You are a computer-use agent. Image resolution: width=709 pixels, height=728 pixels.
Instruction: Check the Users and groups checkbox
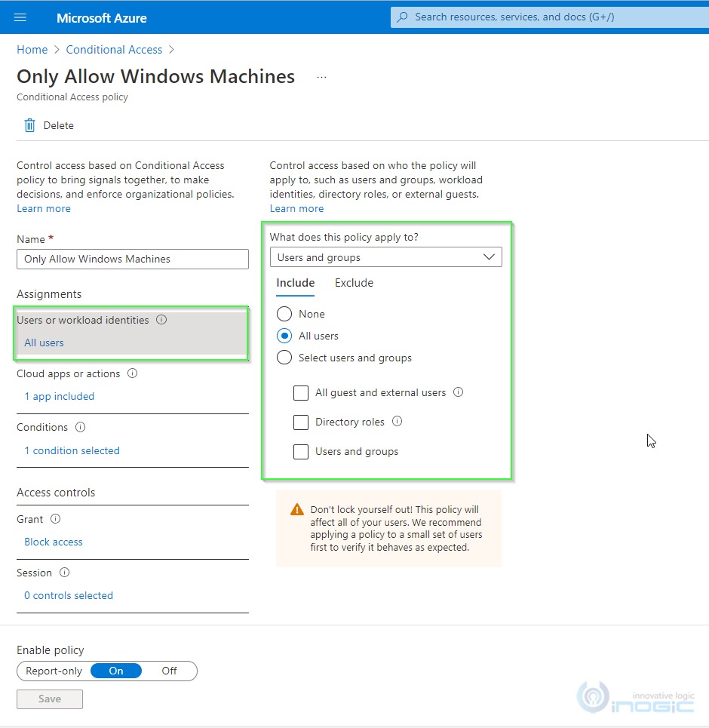301,451
